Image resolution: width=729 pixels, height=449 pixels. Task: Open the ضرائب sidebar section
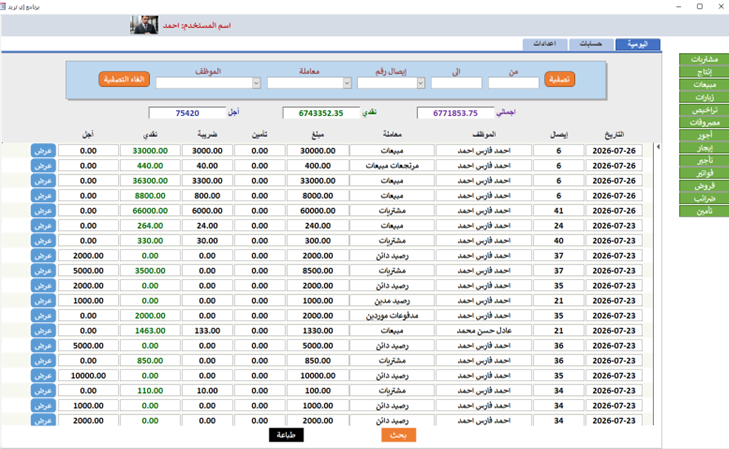pyautogui.click(x=704, y=198)
